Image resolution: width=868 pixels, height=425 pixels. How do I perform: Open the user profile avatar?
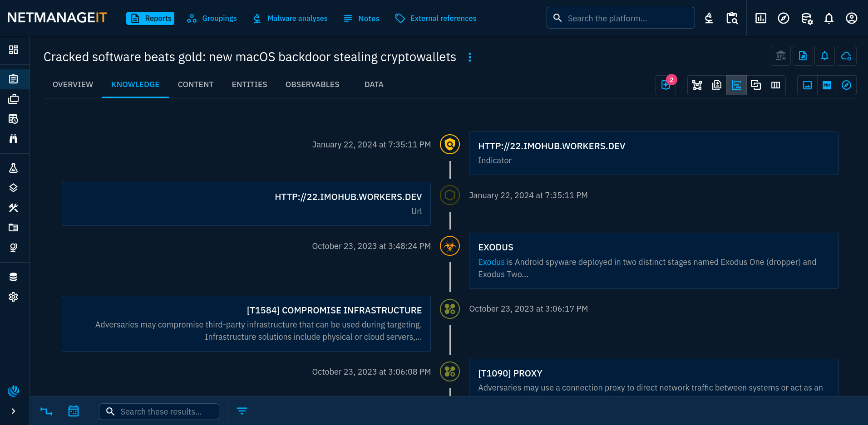click(851, 18)
